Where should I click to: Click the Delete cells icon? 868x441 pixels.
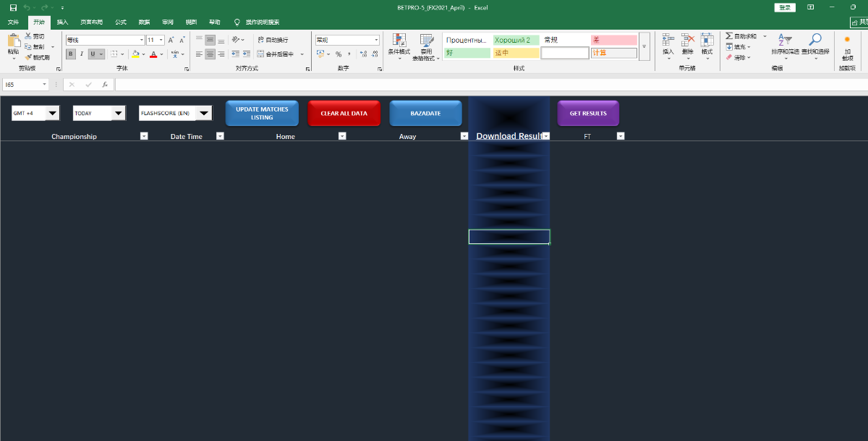tap(687, 41)
